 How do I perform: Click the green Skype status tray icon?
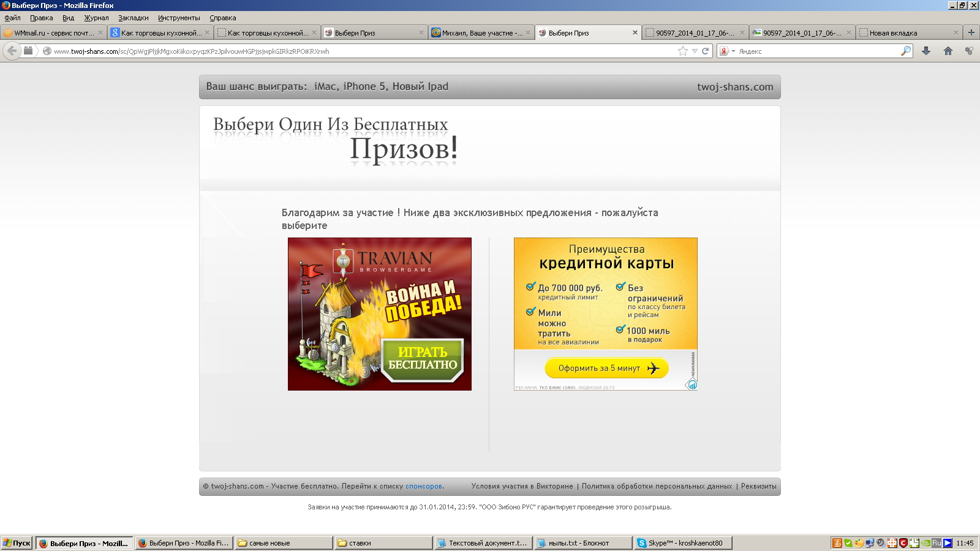pyautogui.click(x=848, y=543)
